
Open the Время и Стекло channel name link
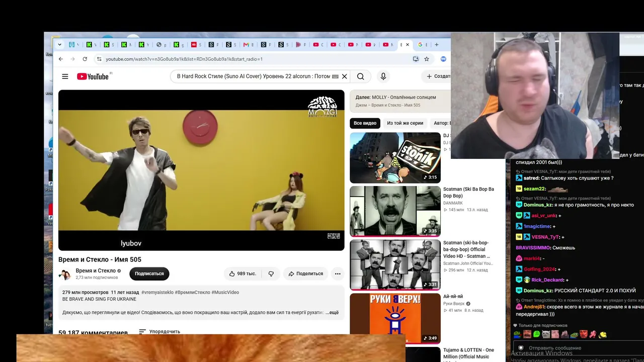(x=96, y=270)
